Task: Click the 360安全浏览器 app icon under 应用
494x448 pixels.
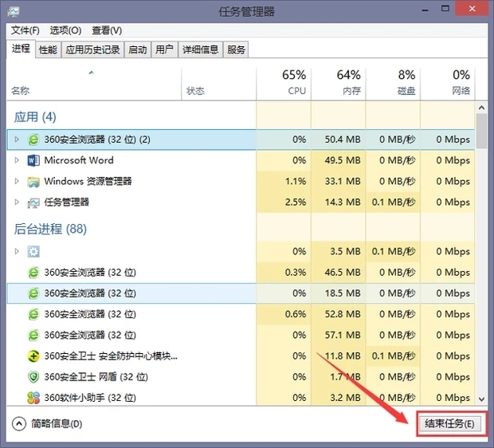Action: tap(33, 140)
